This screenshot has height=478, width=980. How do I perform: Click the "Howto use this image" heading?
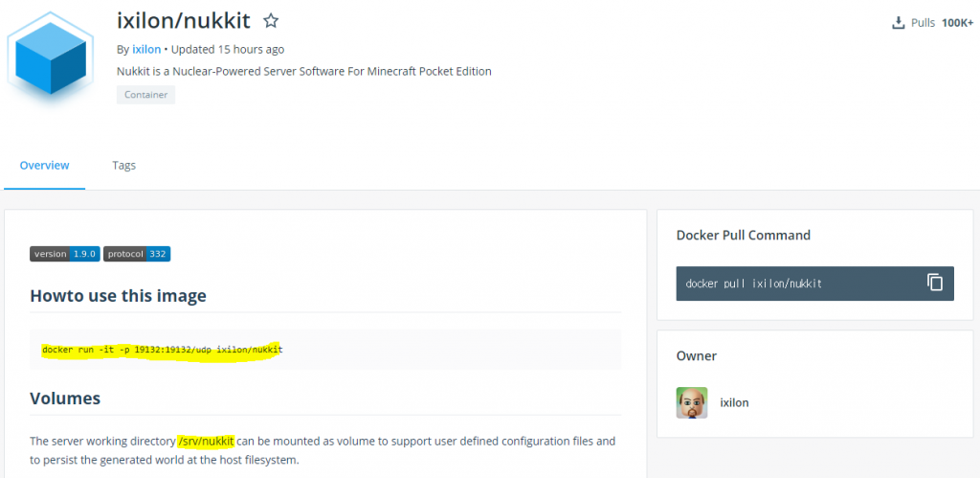(x=118, y=296)
